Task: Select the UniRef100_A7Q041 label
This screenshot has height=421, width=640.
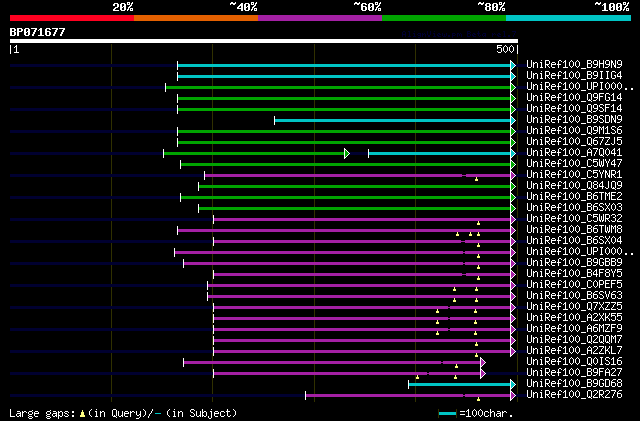Action: 574,153
